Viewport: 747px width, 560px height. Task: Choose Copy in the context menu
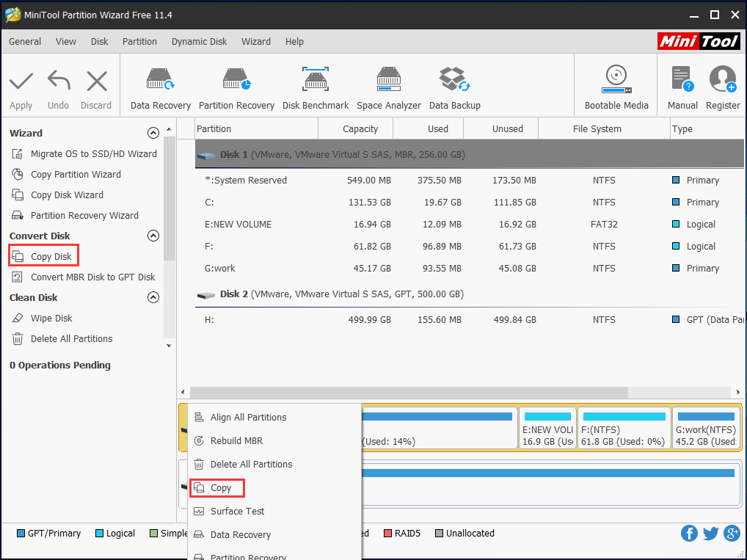[217, 487]
